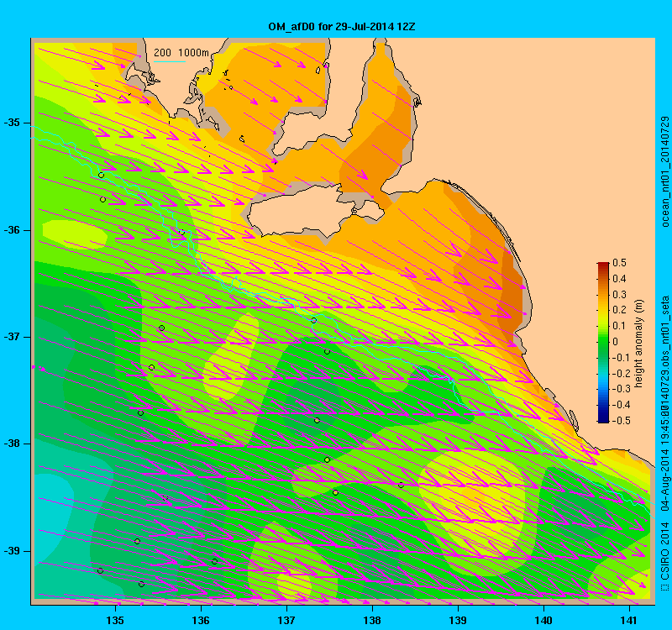Click the '200' depth contour legend label
This screenshot has width=672, height=630.
pyautogui.click(x=162, y=53)
